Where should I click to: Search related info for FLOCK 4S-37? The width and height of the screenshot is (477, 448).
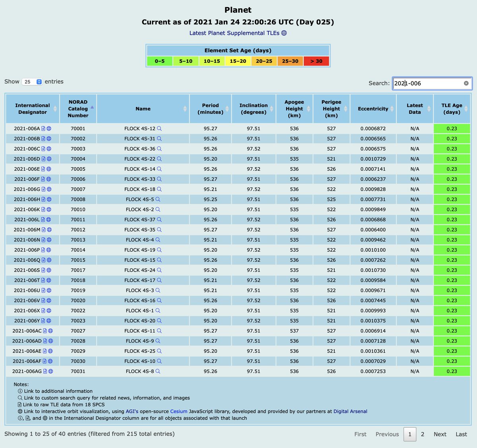(x=159, y=220)
